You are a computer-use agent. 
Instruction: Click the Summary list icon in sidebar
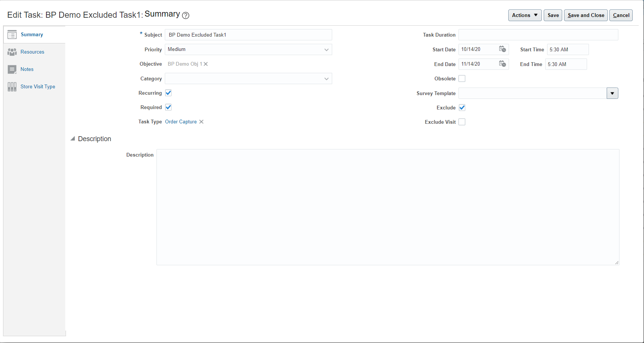point(12,35)
